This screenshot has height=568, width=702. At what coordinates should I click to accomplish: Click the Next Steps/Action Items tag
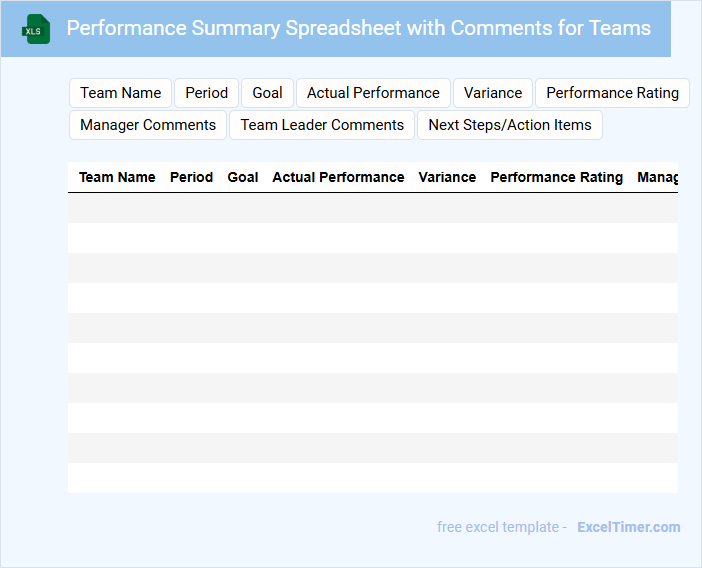[x=510, y=125]
